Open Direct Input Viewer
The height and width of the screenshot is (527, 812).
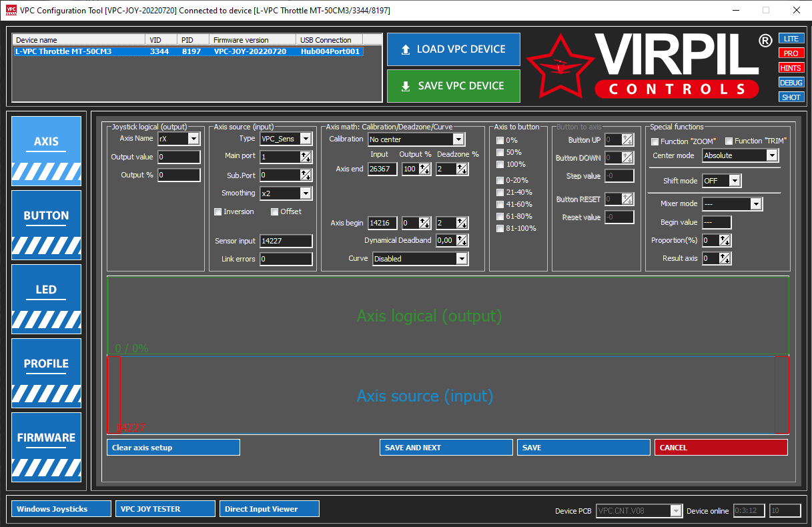270,509
